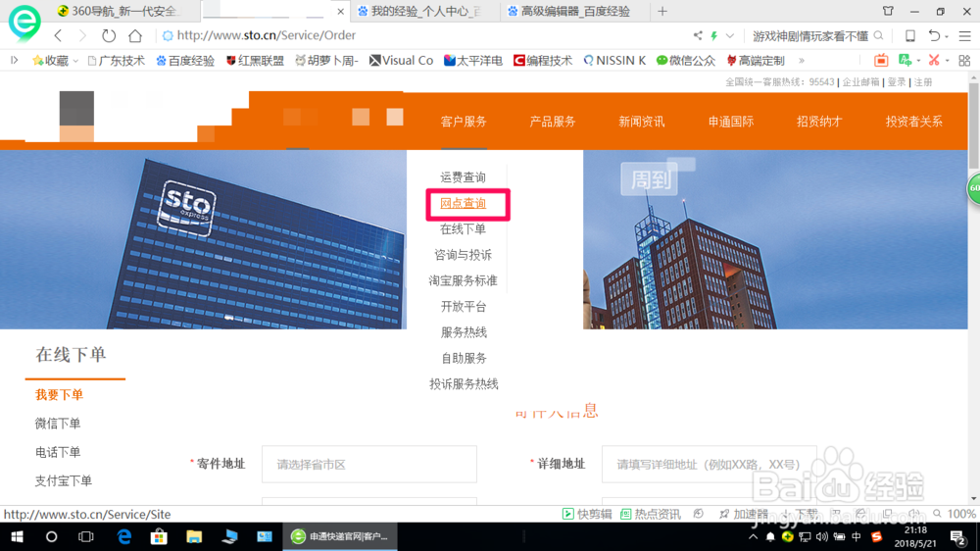
Task: Reload the page with the refresh icon
Action: coord(109,35)
